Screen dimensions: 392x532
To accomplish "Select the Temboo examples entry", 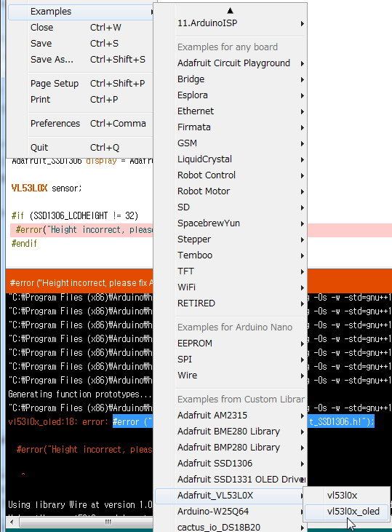I will point(231,255).
